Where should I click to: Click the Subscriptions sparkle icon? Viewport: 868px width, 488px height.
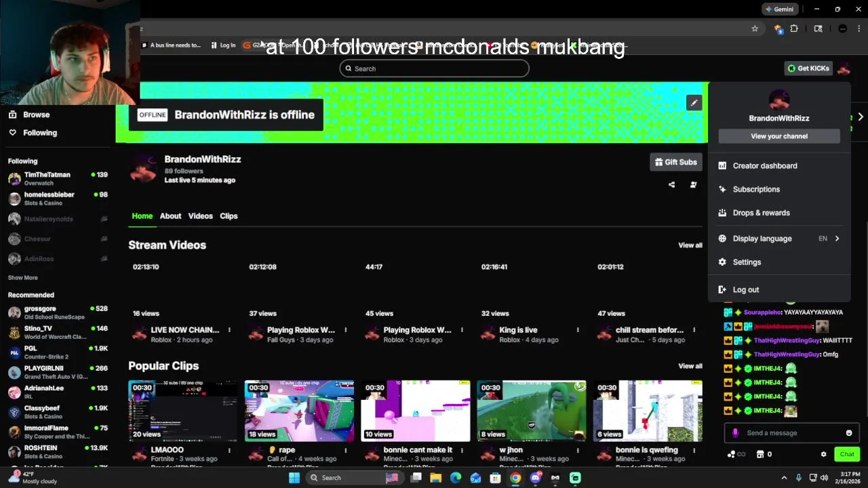tap(722, 189)
